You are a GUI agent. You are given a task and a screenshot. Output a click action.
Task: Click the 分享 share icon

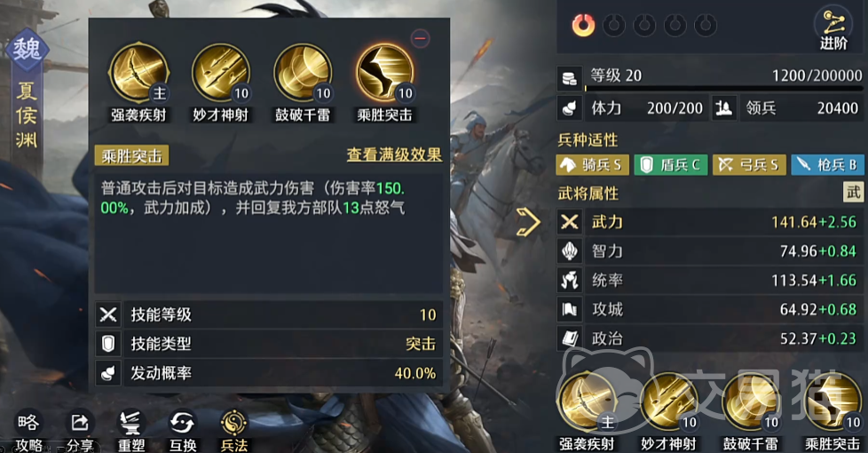point(80,430)
